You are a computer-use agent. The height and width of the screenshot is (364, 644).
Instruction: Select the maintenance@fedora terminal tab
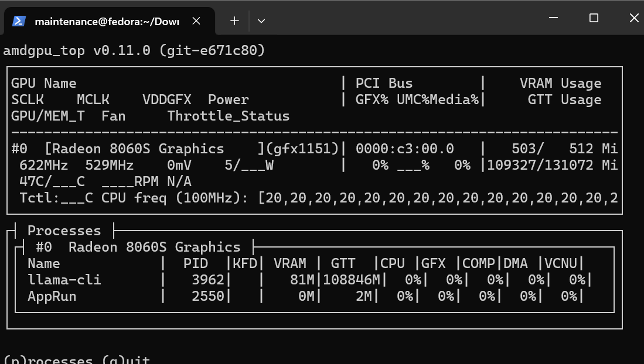[109, 21]
